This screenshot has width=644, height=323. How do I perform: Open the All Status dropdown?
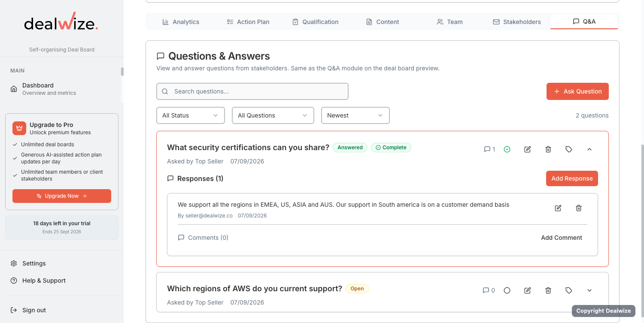[191, 115]
